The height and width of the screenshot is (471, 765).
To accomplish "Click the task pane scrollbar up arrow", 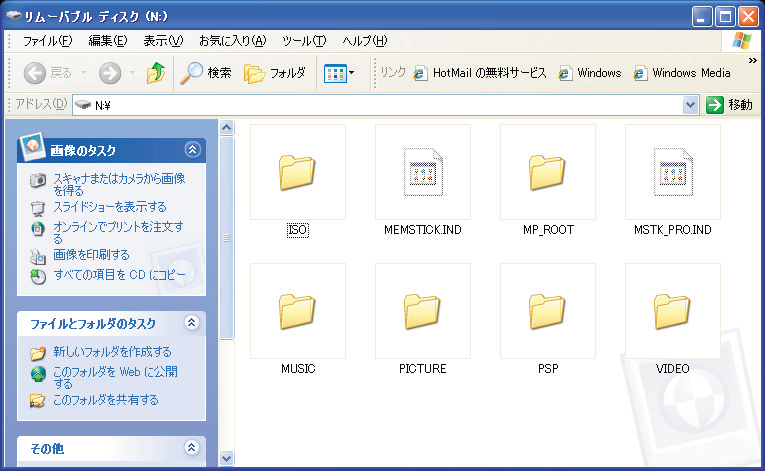I will (x=226, y=127).
